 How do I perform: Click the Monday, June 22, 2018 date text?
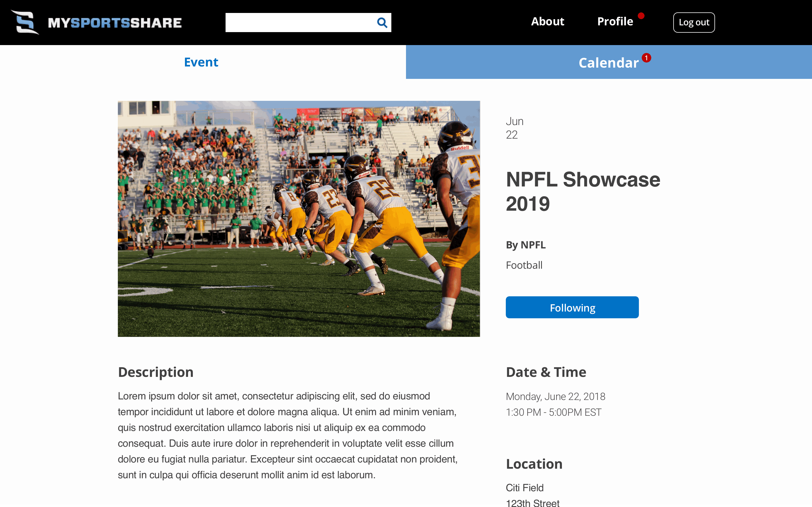point(555,397)
